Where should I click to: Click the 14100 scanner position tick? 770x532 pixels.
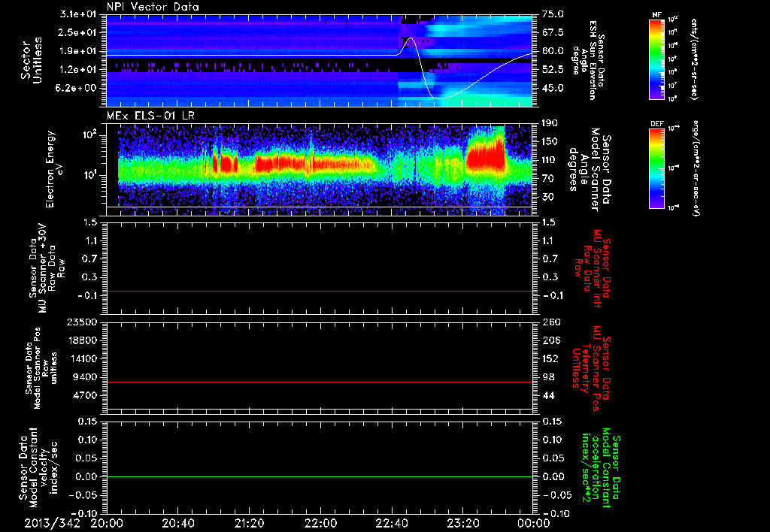pos(82,358)
